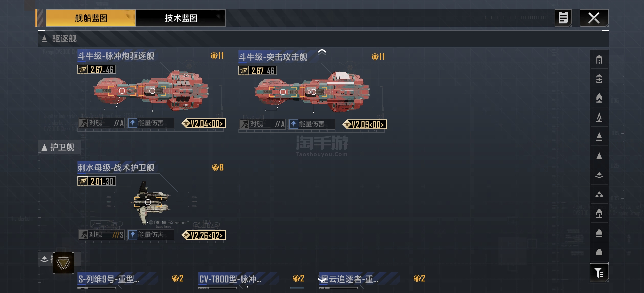
Task: Switch to the 技术蓝图 tab
Action: [x=181, y=18]
